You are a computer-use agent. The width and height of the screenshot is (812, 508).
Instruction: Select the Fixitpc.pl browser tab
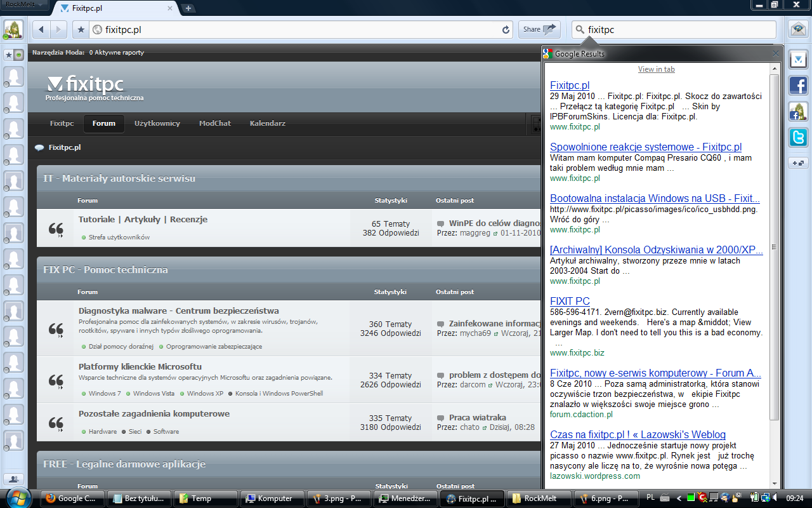click(114, 8)
